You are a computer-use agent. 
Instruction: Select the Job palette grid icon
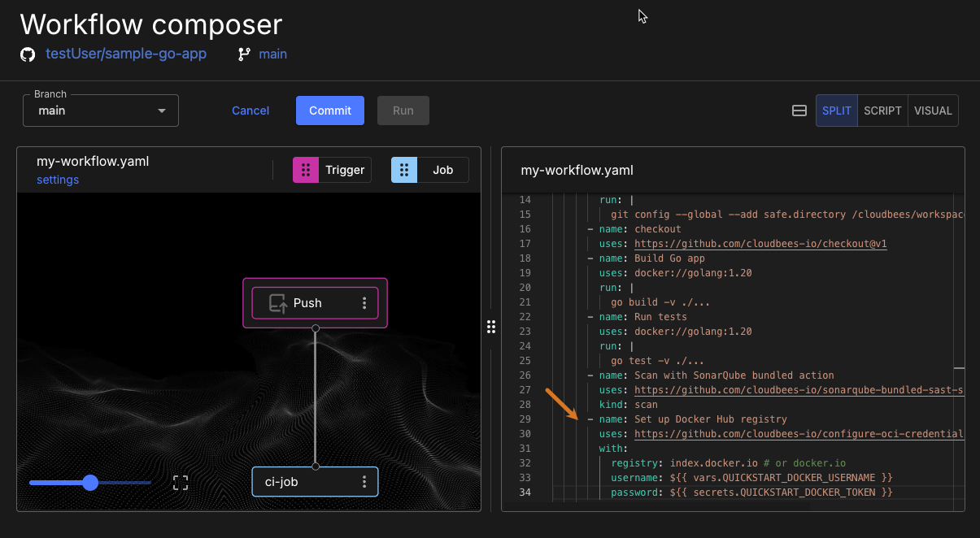pyautogui.click(x=404, y=170)
